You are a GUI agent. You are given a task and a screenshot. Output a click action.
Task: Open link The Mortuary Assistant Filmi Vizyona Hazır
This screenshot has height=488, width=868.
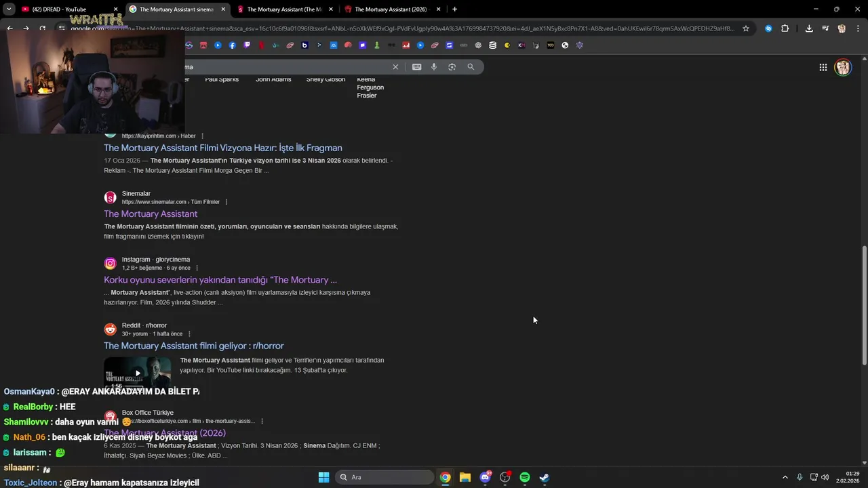pos(223,148)
